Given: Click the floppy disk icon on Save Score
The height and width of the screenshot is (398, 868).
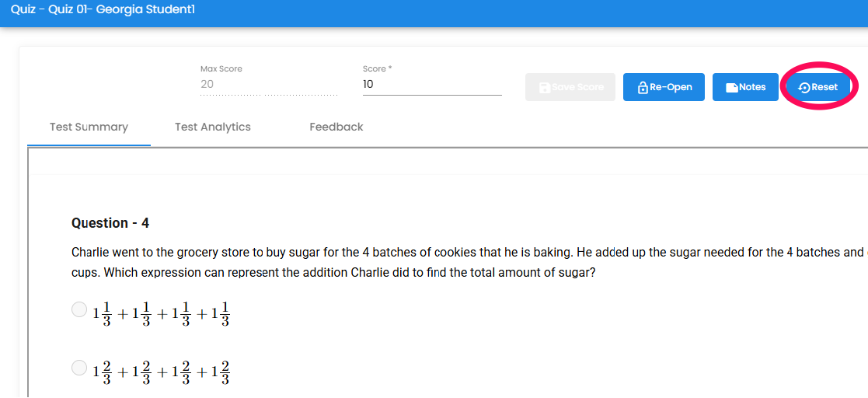Looking at the screenshot, I should (x=545, y=88).
